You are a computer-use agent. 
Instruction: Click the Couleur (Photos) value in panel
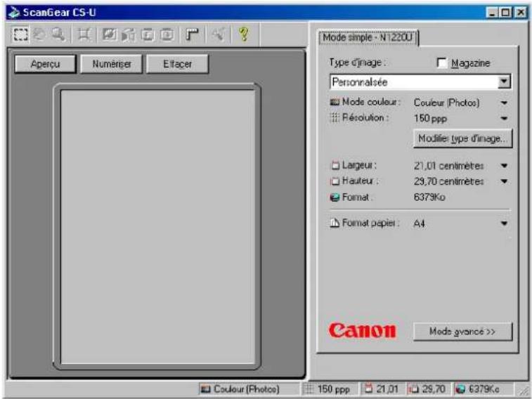pos(446,103)
